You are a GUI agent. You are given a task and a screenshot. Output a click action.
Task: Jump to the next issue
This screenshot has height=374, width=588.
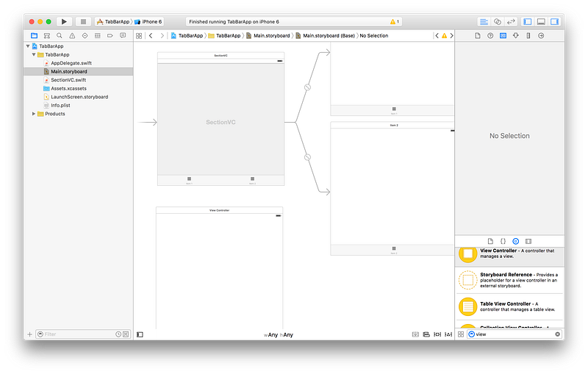(451, 35)
